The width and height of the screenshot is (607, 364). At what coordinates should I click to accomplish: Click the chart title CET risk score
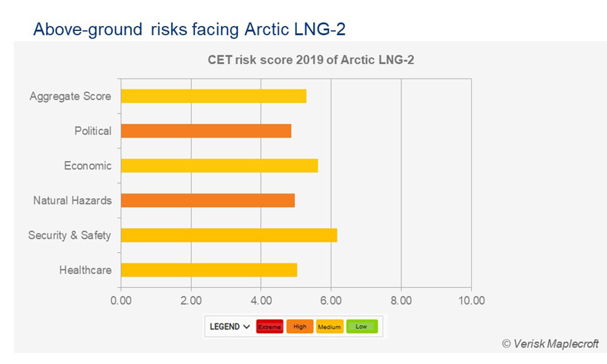point(311,60)
